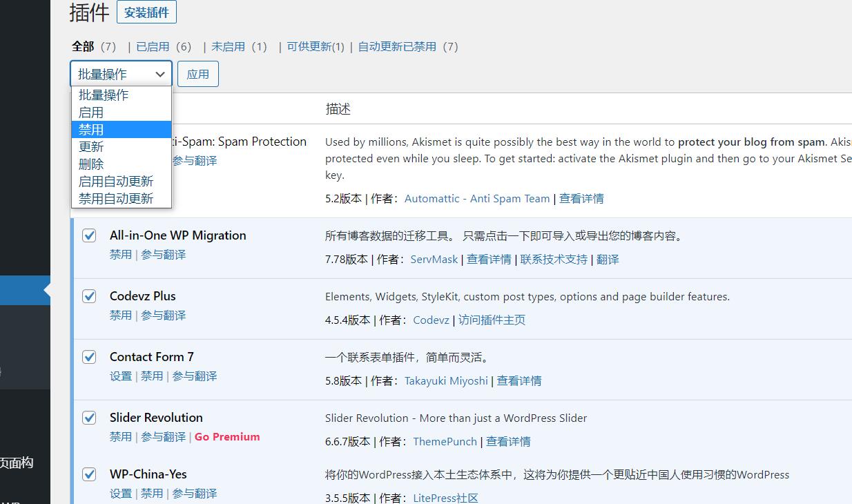The width and height of the screenshot is (852, 504).
Task: Open the Codevz author link
Action: click(x=431, y=320)
